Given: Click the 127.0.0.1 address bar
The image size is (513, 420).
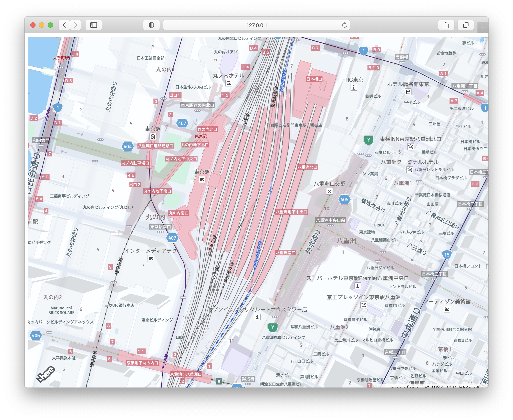Looking at the screenshot, I should 256,25.
